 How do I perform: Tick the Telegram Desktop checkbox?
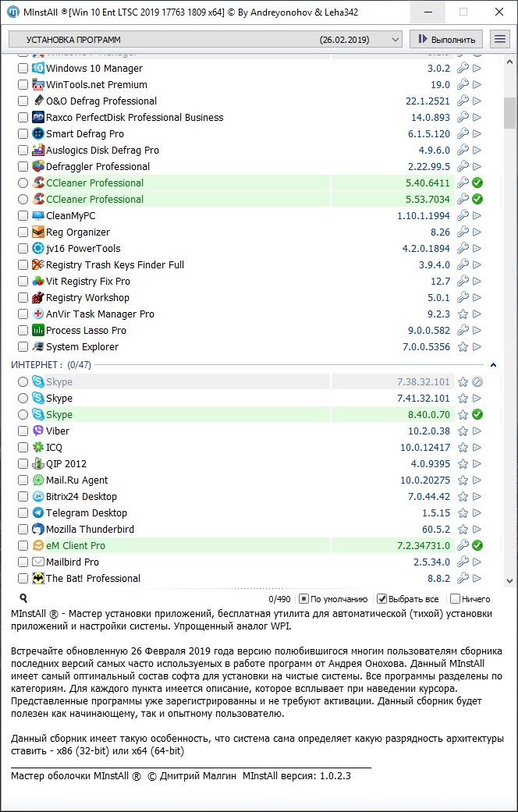point(23,513)
